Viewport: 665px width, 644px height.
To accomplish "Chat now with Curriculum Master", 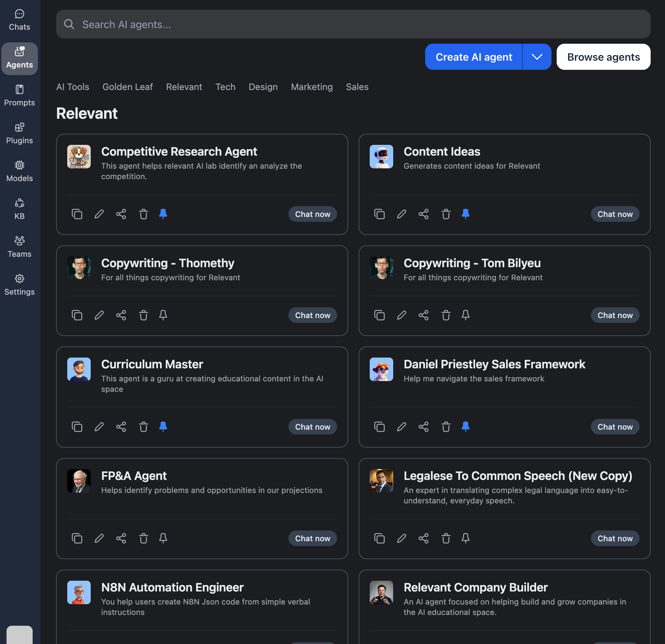I will coord(312,427).
